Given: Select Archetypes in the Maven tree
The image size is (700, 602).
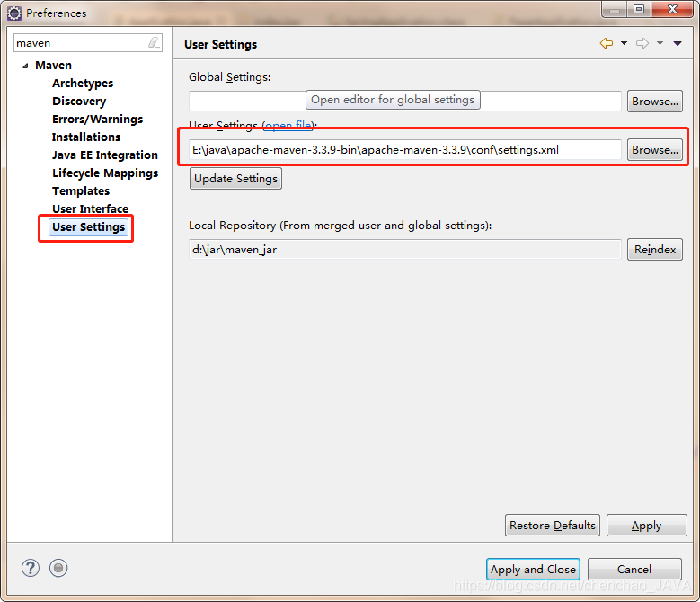Looking at the screenshot, I should pyautogui.click(x=83, y=84).
